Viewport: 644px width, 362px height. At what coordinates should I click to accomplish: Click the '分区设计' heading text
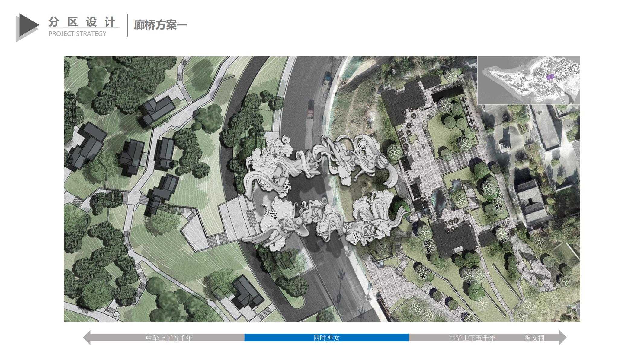pyautogui.click(x=82, y=22)
